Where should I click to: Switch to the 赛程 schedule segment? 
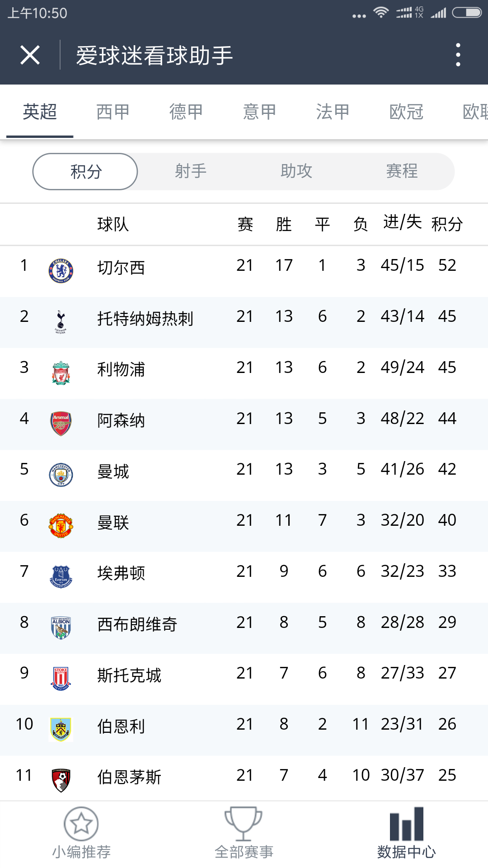[402, 171]
